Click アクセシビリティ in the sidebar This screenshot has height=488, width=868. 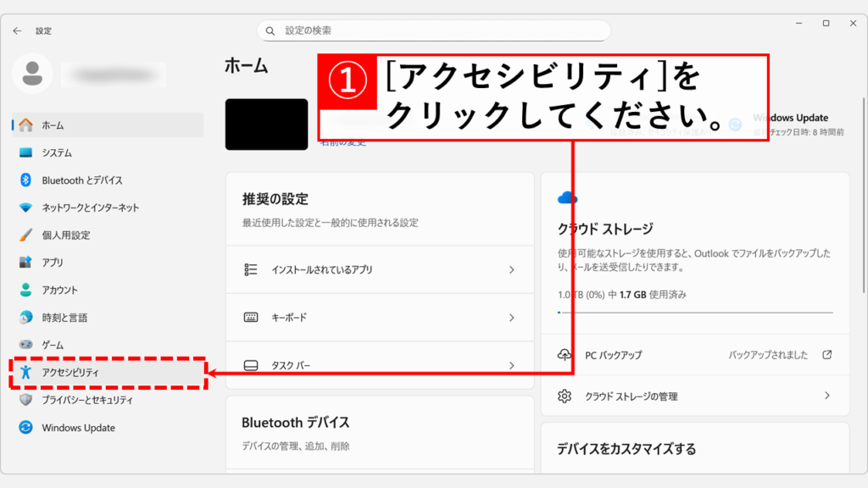tap(70, 373)
